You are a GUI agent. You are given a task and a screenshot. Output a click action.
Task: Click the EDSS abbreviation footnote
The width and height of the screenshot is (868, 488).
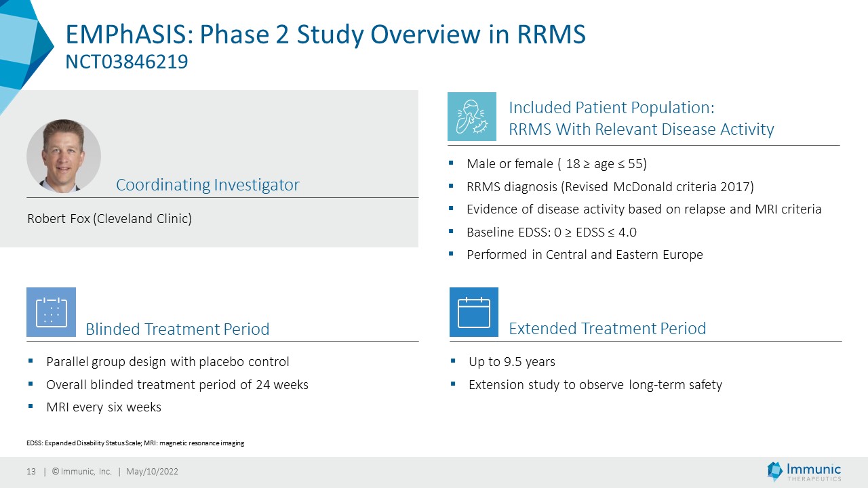coord(136,443)
